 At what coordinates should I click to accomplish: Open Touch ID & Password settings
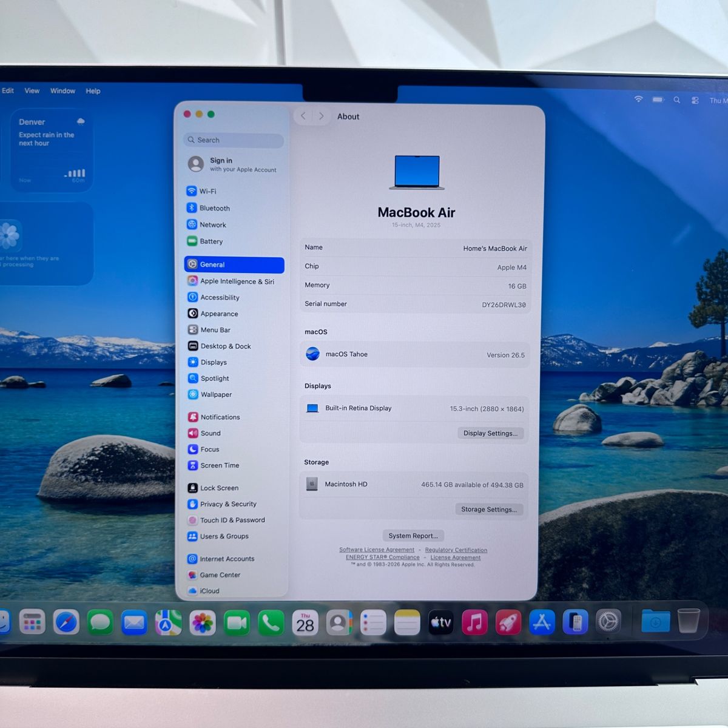(234, 520)
